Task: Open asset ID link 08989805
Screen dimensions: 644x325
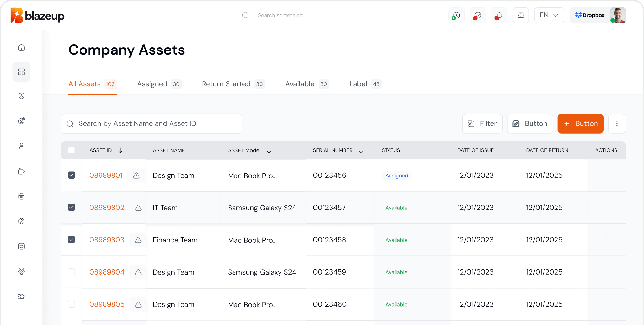Action: pyautogui.click(x=107, y=304)
